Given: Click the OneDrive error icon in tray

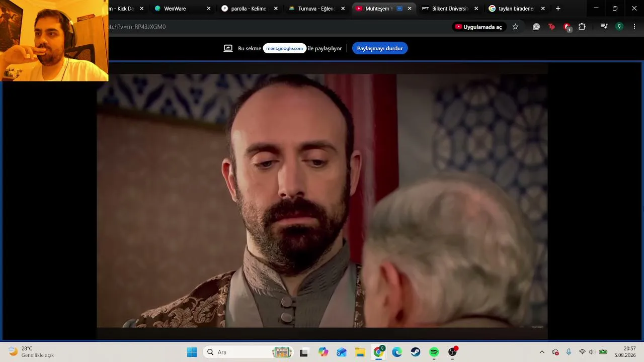Looking at the screenshot, I should (x=555, y=352).
